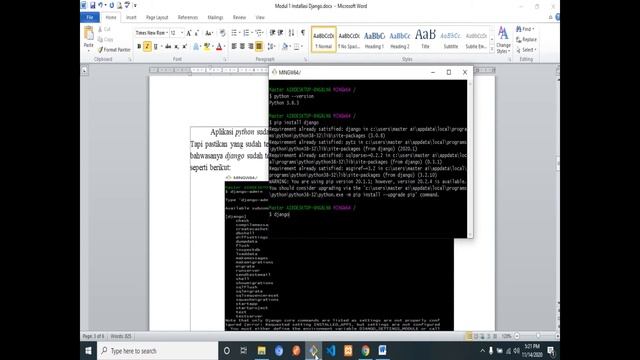Click Align Text Right icon
Viewport: 640px width, 360px height.
coord(251,47)
